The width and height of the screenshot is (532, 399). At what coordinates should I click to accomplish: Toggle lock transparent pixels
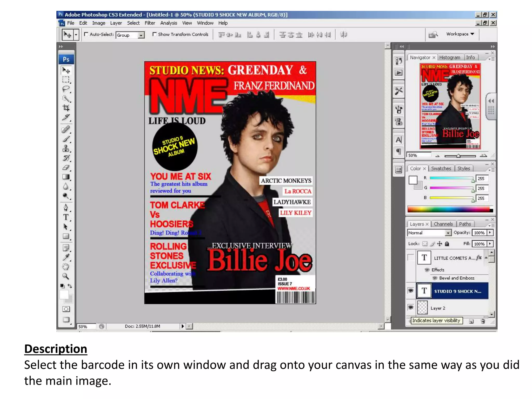[x=425, y=244]
